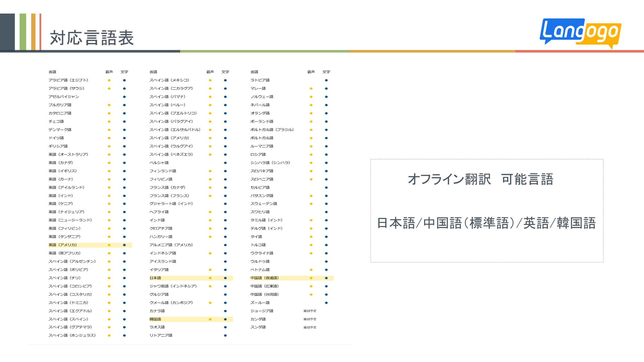Viewport: 644px width, 362px height.
Task: Click the スペイン語 (ホンジュラス) label
Action: [72, 335]
